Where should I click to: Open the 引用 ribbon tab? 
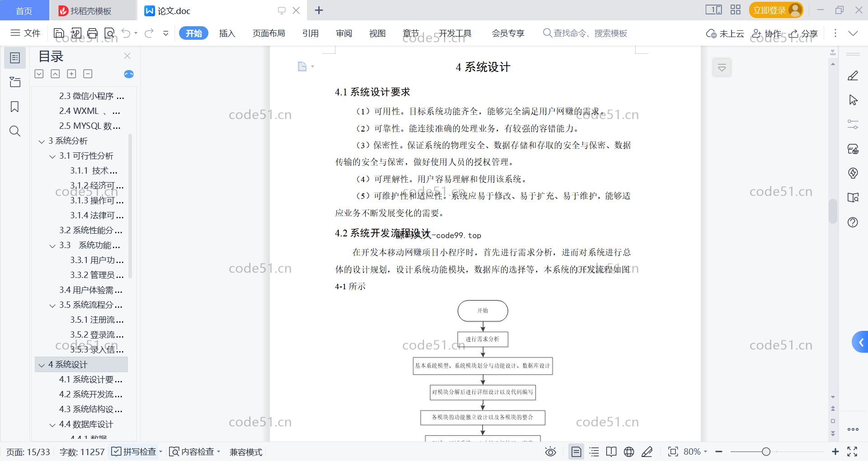point(311,33)
